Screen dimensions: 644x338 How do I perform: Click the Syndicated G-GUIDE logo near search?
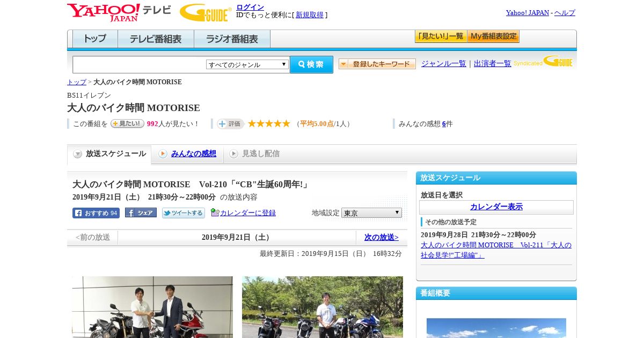point(543,61)
